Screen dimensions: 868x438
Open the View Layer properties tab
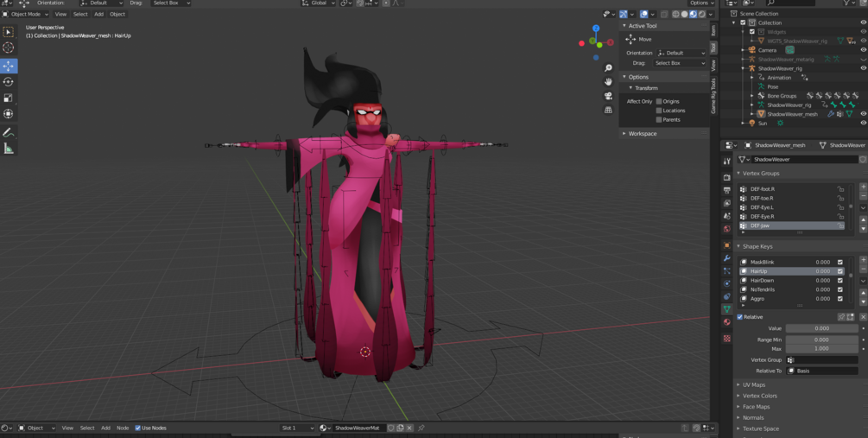pos(727,203)
